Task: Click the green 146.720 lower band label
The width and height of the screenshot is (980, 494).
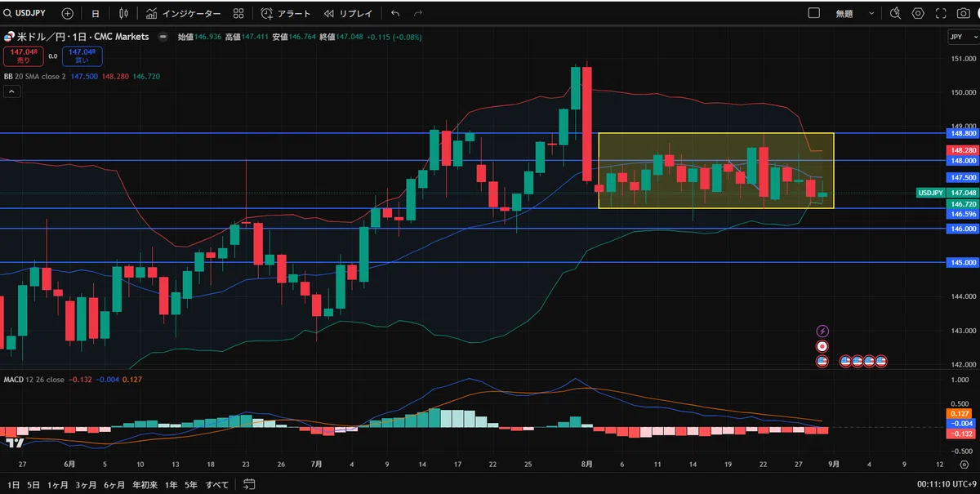Action: (961, 203)
